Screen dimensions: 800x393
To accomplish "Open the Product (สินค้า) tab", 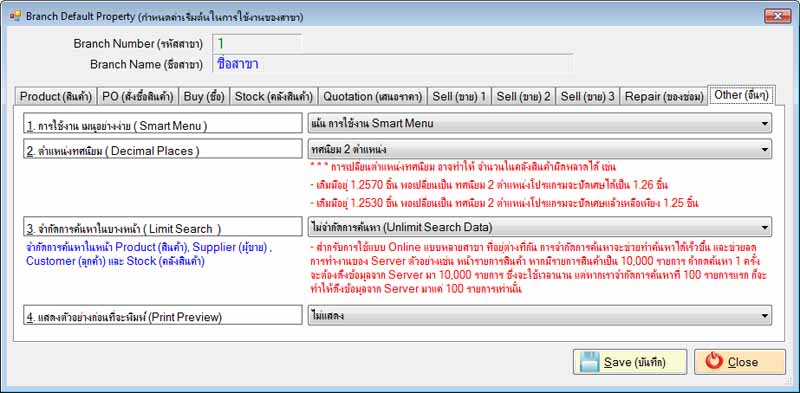I will coord(56,96).
